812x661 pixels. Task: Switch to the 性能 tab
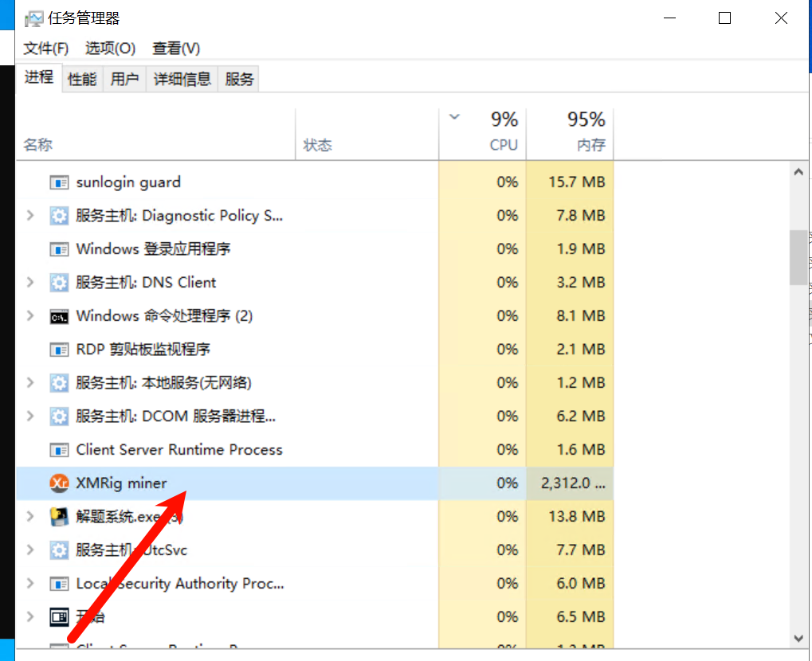click(x=82, y=79)
